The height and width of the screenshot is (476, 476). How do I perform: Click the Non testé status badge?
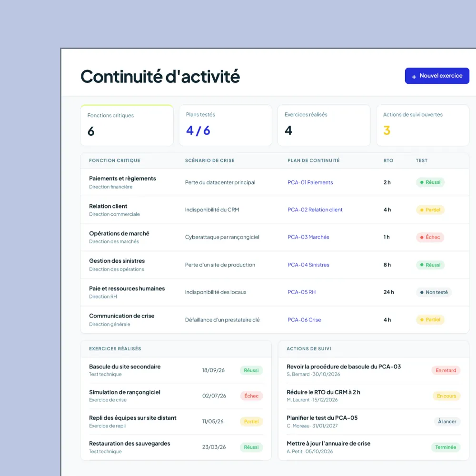point(434,292)
